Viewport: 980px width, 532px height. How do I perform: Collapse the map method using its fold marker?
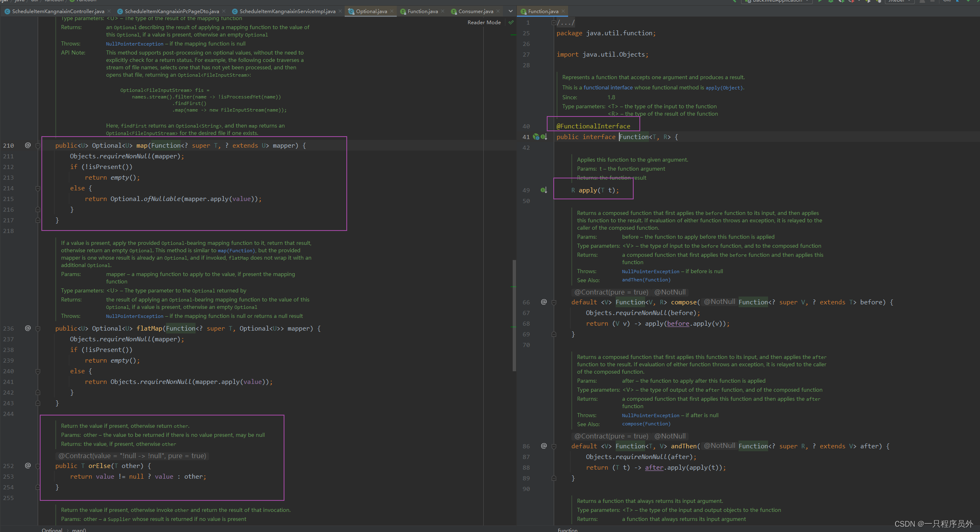(38, 146)
